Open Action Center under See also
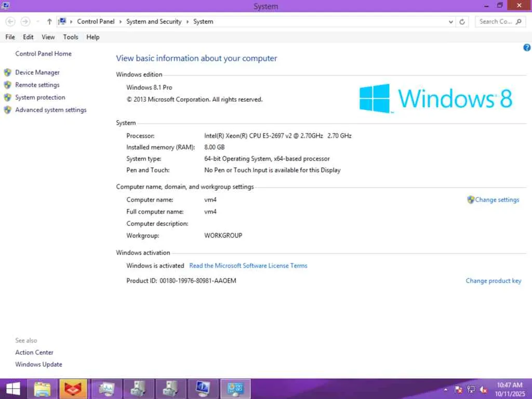The width and height of the screenshot is (532, 399). [34, 353]
